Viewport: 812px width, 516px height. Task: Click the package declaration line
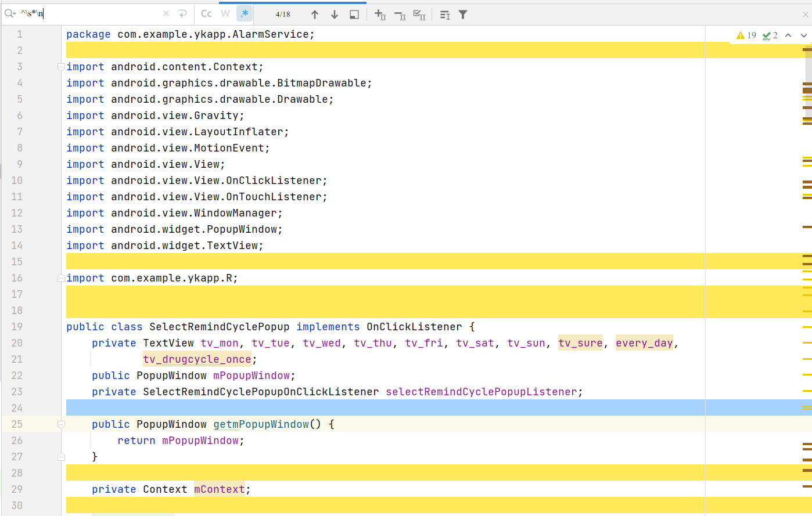pos(191,34)
